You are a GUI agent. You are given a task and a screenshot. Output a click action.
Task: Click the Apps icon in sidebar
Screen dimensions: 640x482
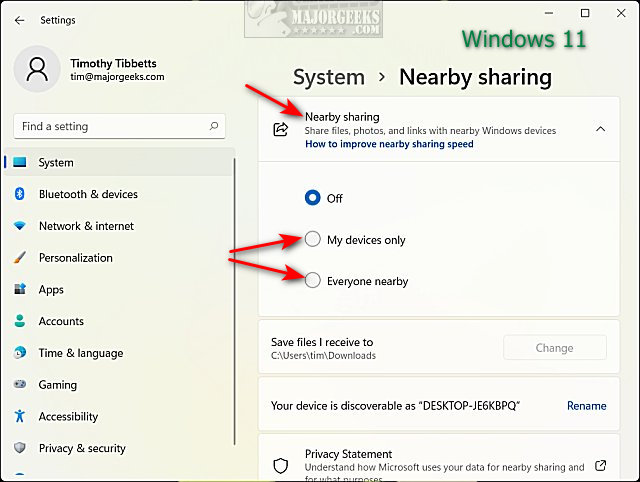(x=20, y=289)
